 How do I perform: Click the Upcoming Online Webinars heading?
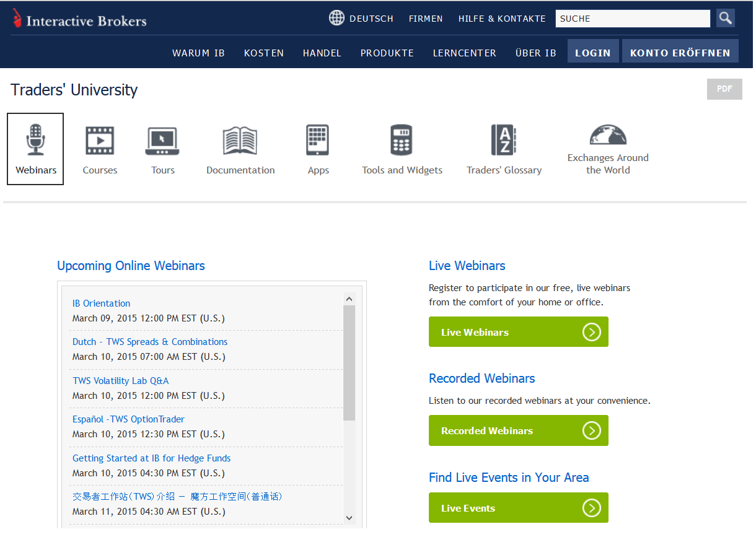[x=131, y=266]
